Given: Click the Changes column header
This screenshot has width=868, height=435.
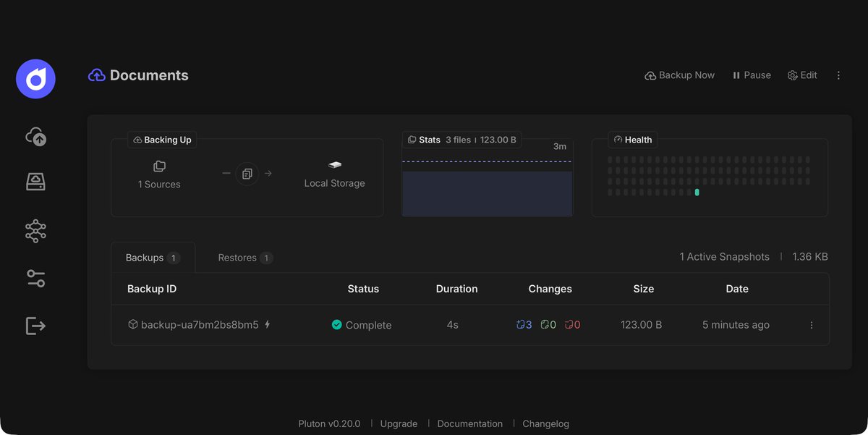Looking at the screenshot, I should tap(550, 289).
